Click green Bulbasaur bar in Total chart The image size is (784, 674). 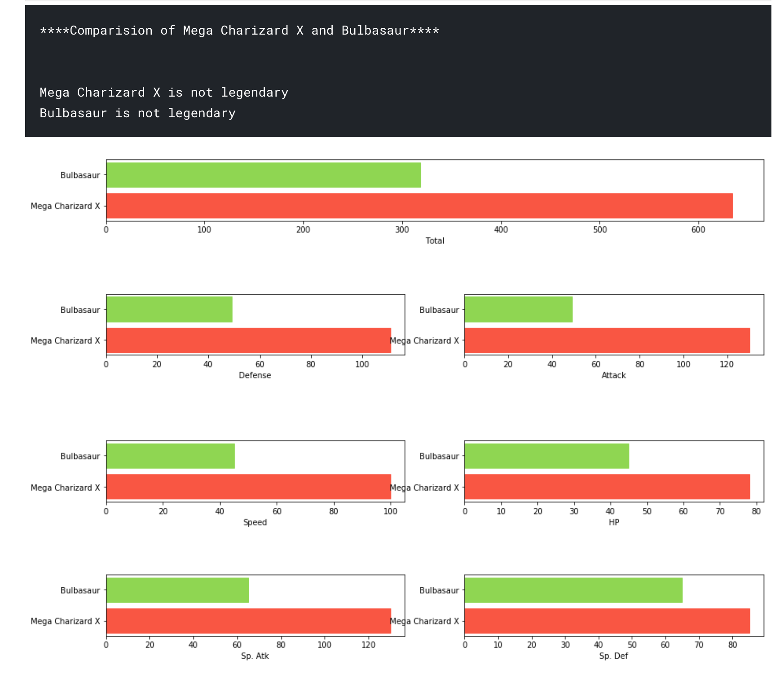[264, 175]
